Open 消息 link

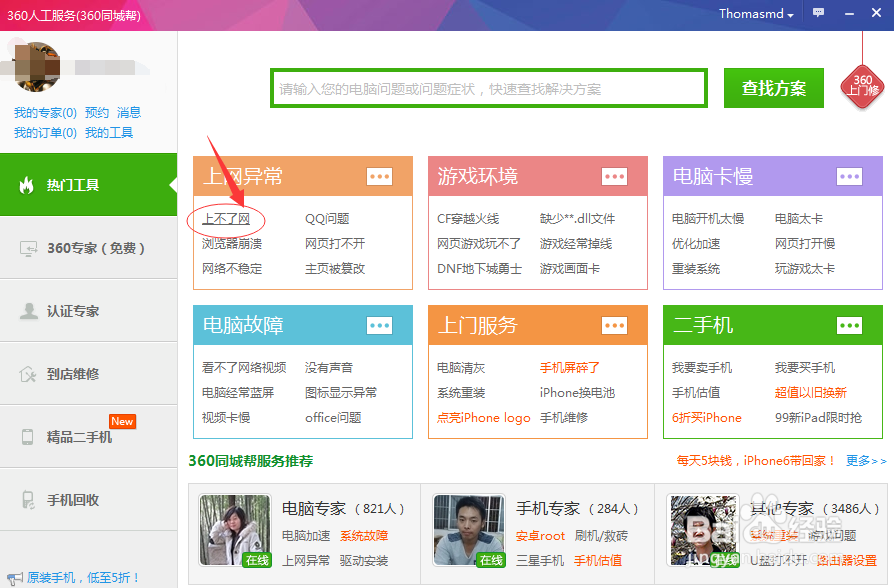pos(129,112)
